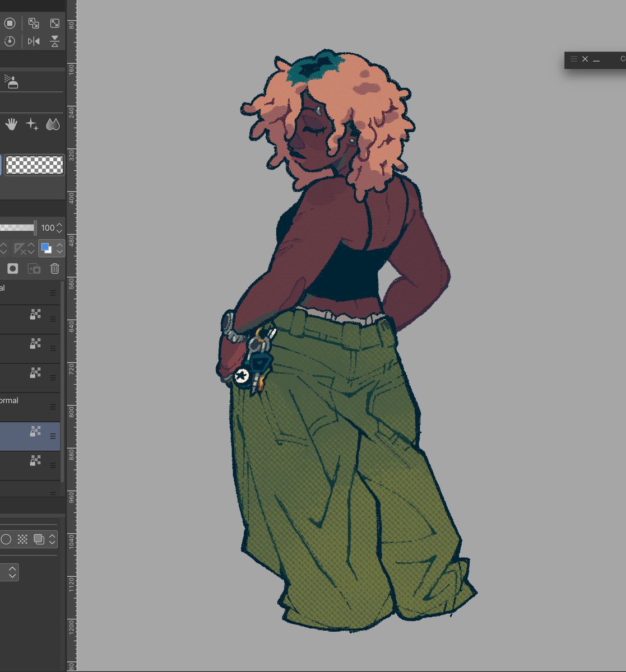Image resolution: width=626 pixels, height=672 pixels.
Task: Click the ruler with X icon
Action: 21,248
